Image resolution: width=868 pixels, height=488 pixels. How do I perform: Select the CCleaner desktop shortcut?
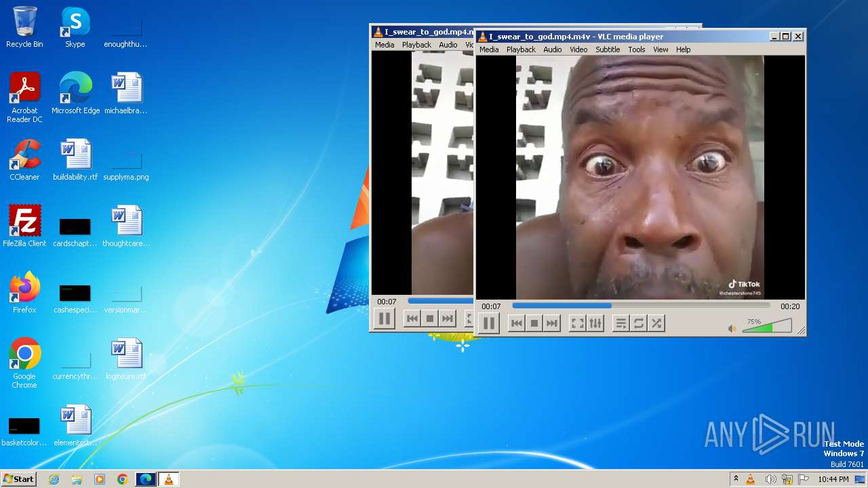tap(24, 160)
